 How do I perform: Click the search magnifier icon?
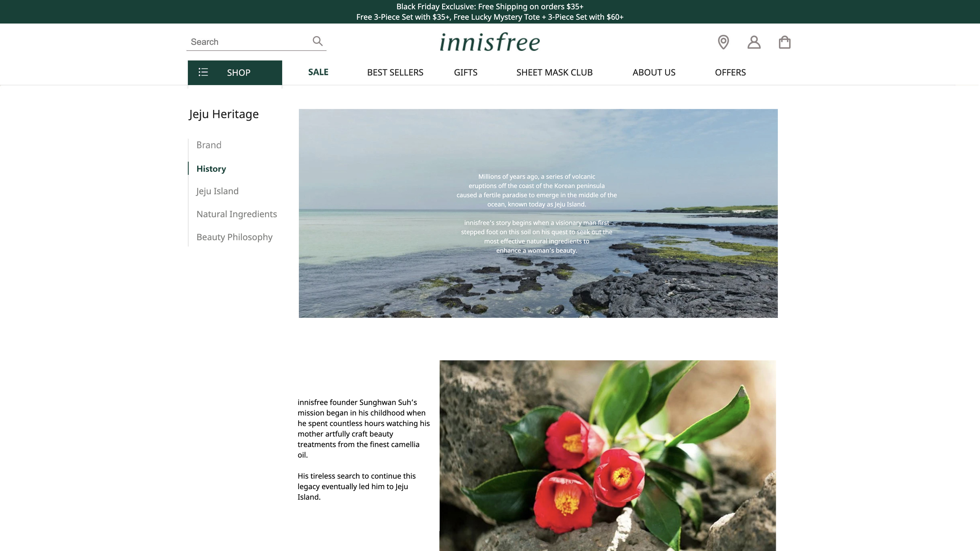click(317, 41)
